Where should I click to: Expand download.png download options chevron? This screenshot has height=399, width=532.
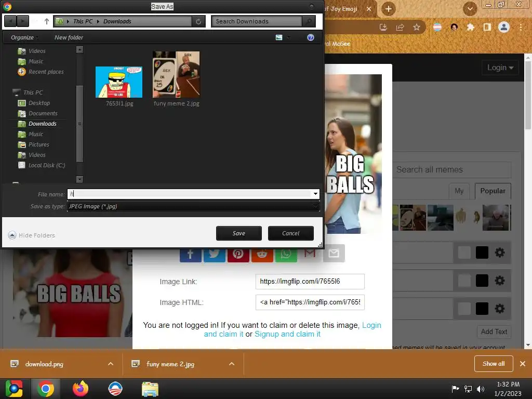(x=111, y=364)
